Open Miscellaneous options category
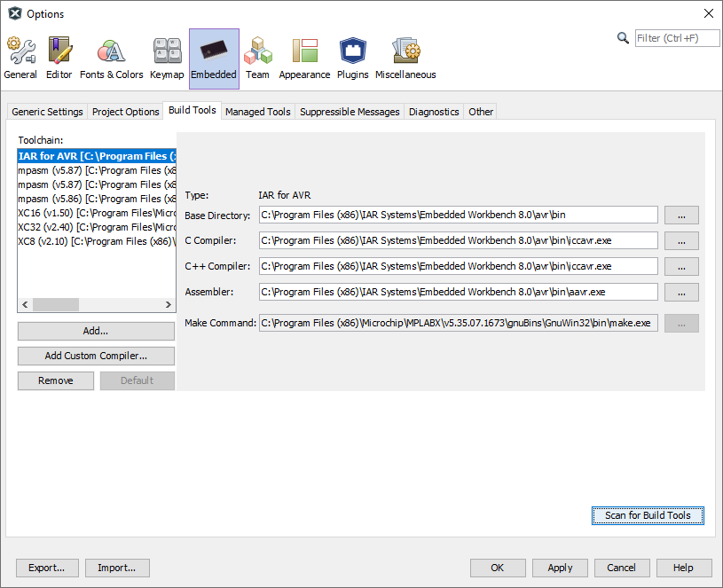This screenshot has width=723, height=588. click(405, 59)
